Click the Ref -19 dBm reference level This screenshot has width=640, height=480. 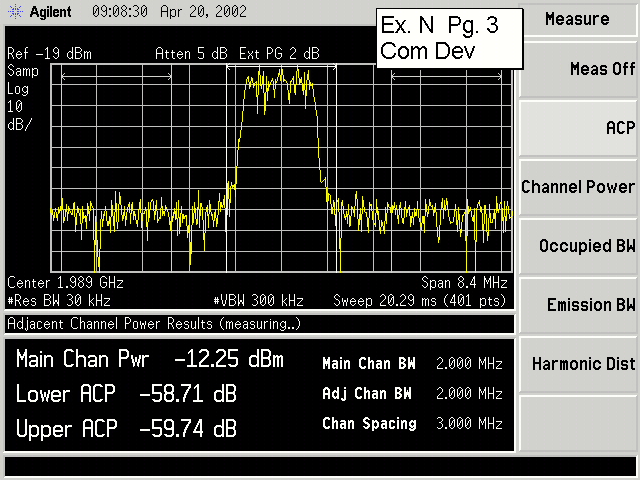pos(46,53)
